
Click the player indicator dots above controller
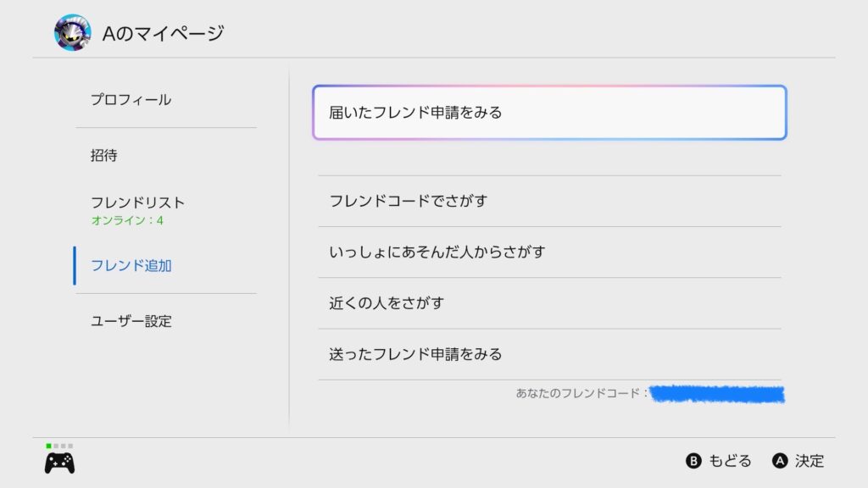pos(59,446)
